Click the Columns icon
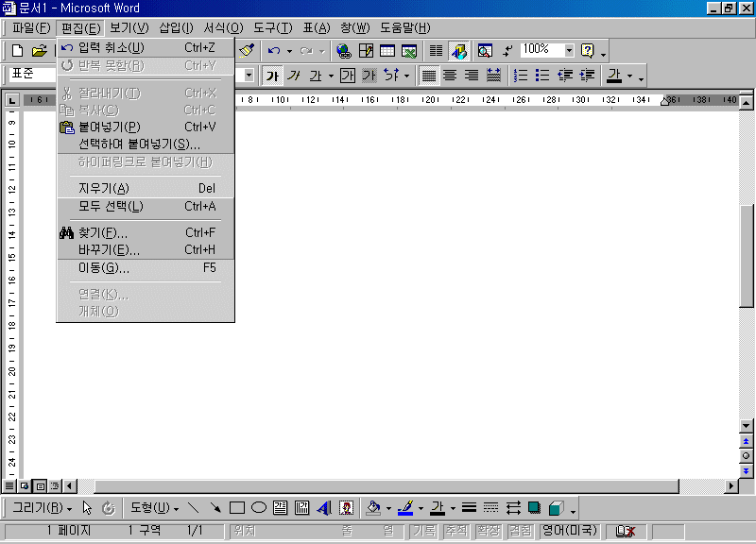 click(436, 51)
